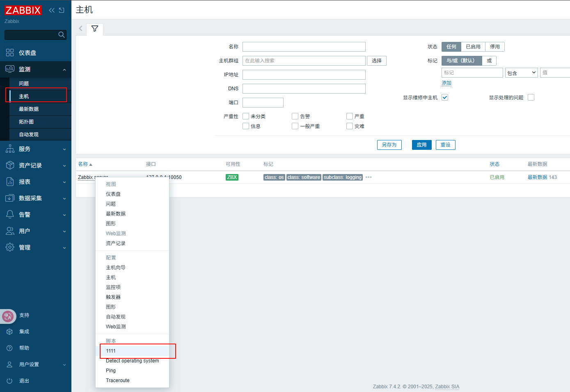The width and height of the screenshot is (570, 392).
Task: Open 仪表盘 dashboard from sidebar
Action: click(27, 53)
